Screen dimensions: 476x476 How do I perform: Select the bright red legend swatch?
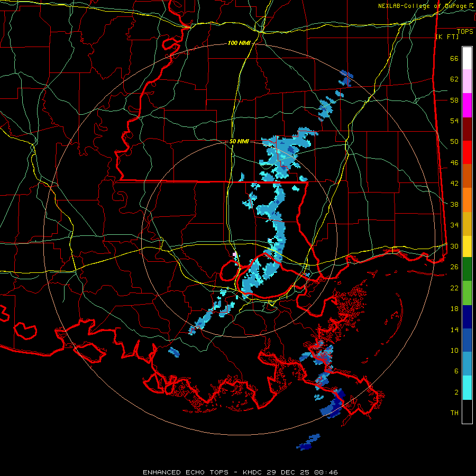coord(467,152)
